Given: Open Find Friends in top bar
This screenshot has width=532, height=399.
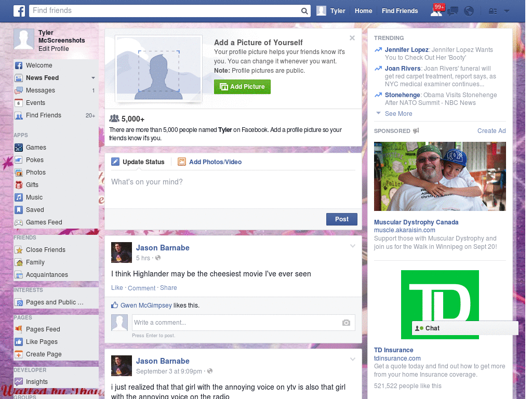Looking at the screenshot, I should pyautogui.click(x=400, y=11).
